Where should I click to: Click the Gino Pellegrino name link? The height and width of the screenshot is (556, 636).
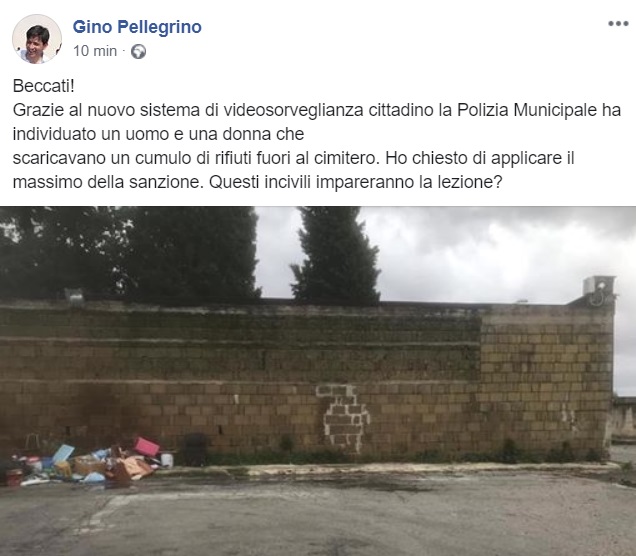137,27
